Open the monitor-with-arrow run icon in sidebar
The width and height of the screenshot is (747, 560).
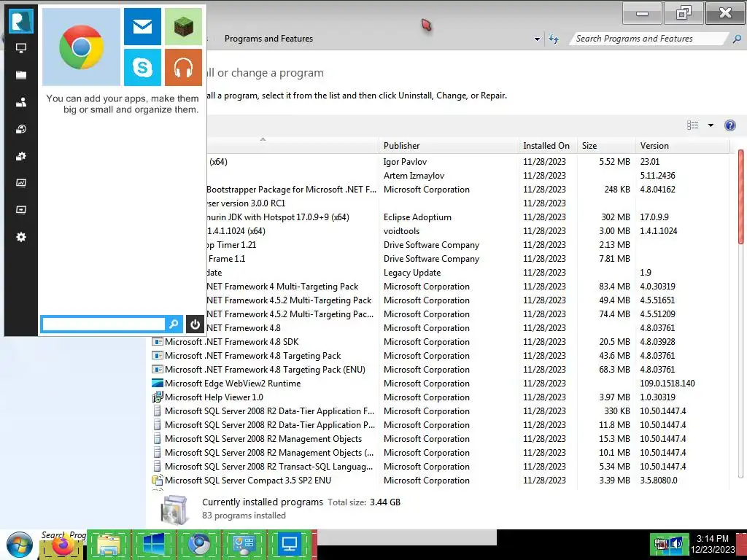[21, 210]
